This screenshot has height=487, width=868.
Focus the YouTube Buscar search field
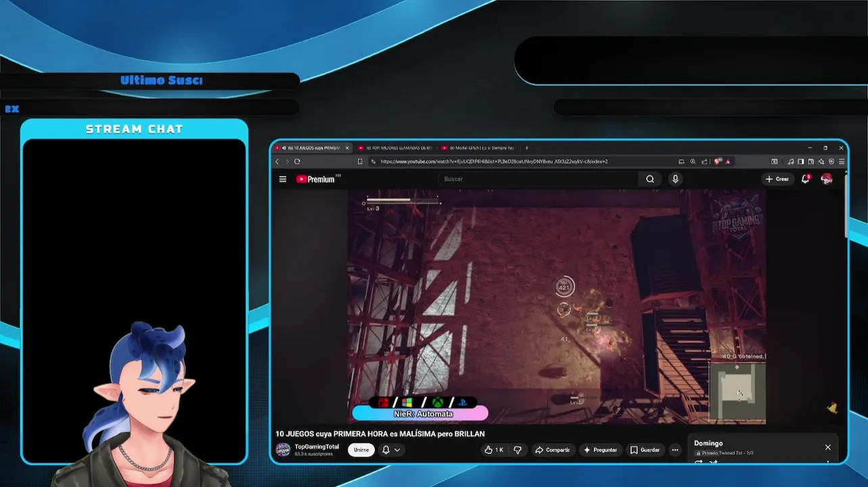[x=538, y=179]
